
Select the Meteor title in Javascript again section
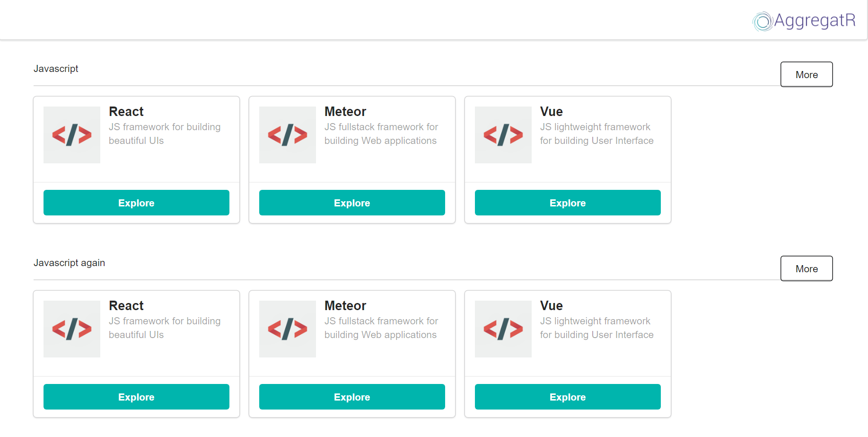345,305
